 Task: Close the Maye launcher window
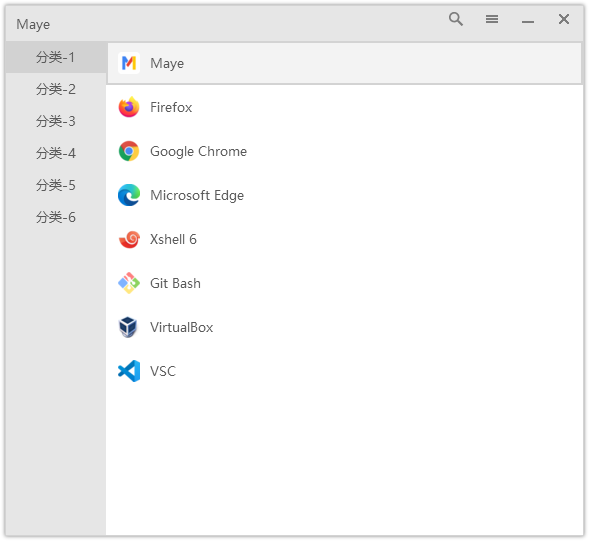[564, 19]
